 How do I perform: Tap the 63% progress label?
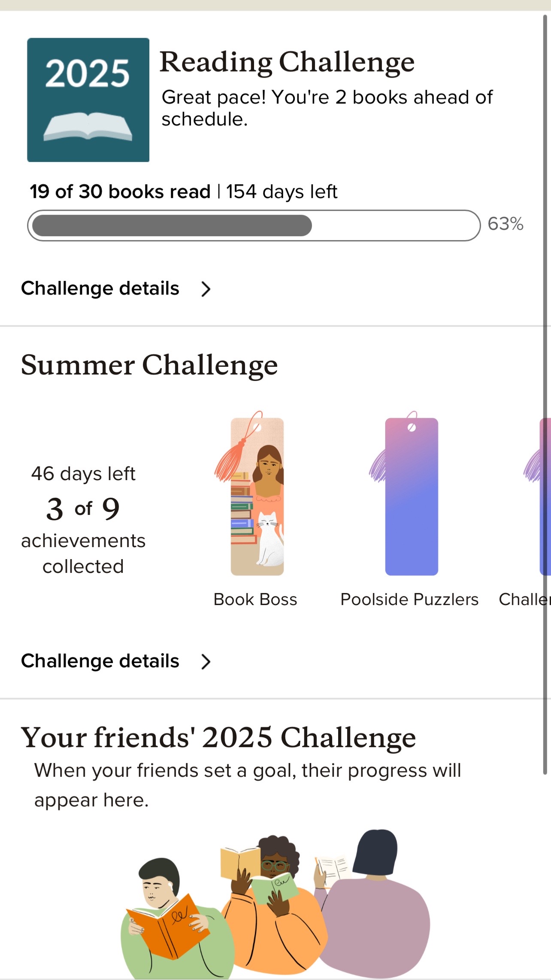point(506,224)
